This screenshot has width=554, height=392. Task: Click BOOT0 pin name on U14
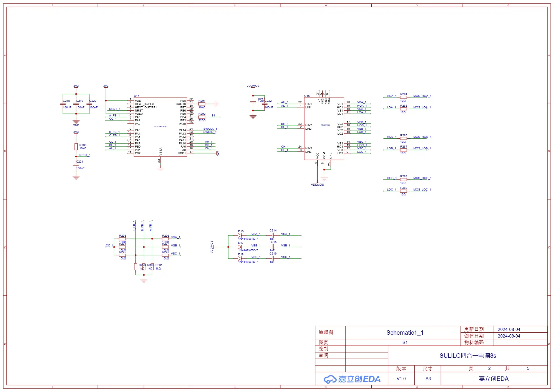181,104
